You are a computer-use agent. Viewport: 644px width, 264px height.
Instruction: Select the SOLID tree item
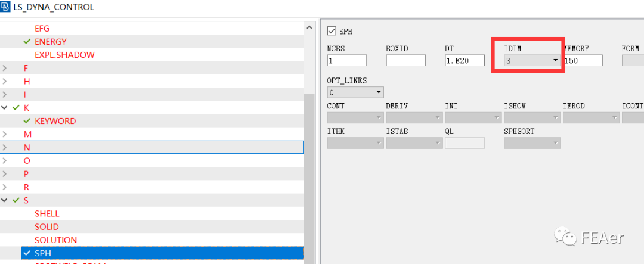(47, 227)
